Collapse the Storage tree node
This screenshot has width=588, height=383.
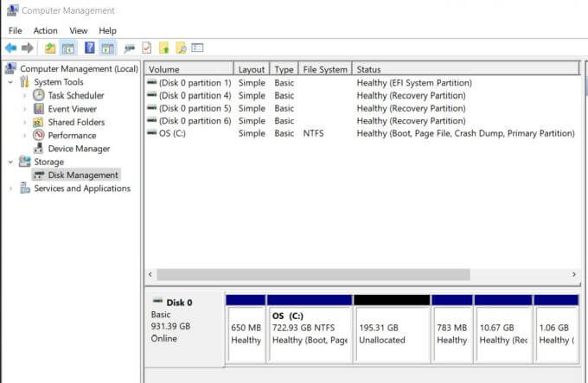pyautogui.click(x=11, y=162)
